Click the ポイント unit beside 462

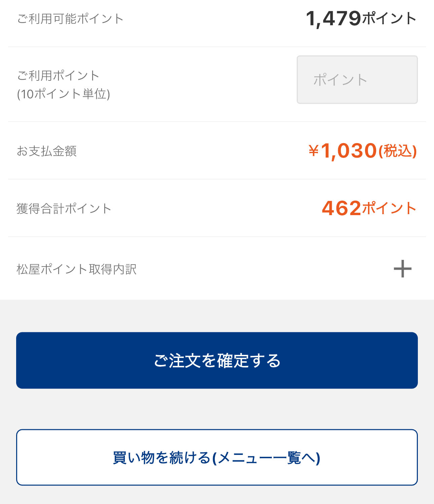[x=389, y=208]
